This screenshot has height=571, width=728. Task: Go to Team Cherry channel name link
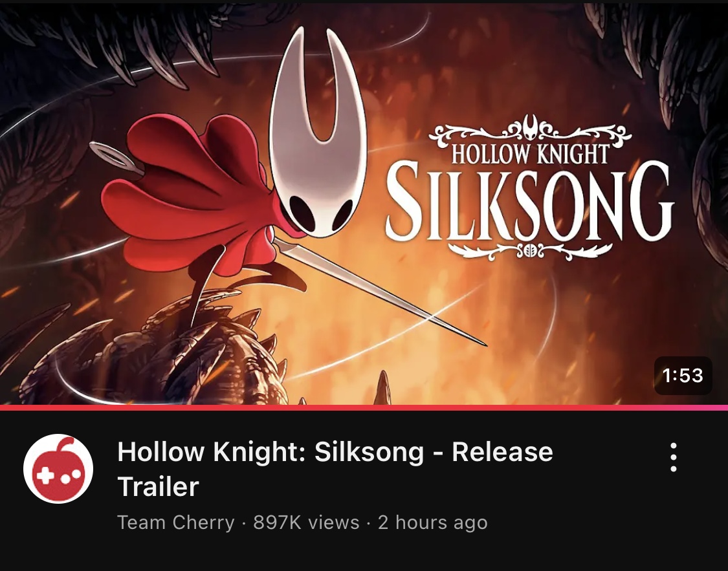pyautogui.click(x=175, y=523)
